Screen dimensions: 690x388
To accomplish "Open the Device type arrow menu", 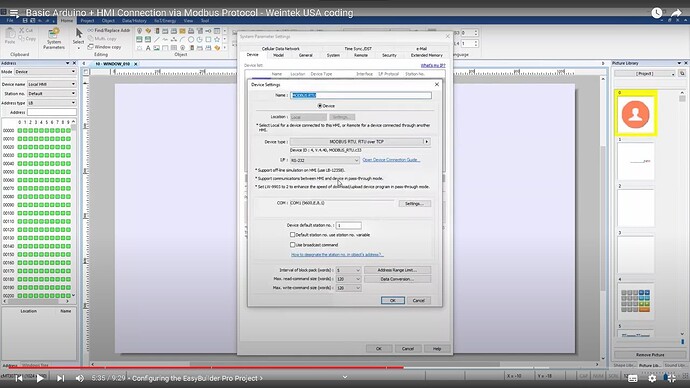I will (426, 142).
